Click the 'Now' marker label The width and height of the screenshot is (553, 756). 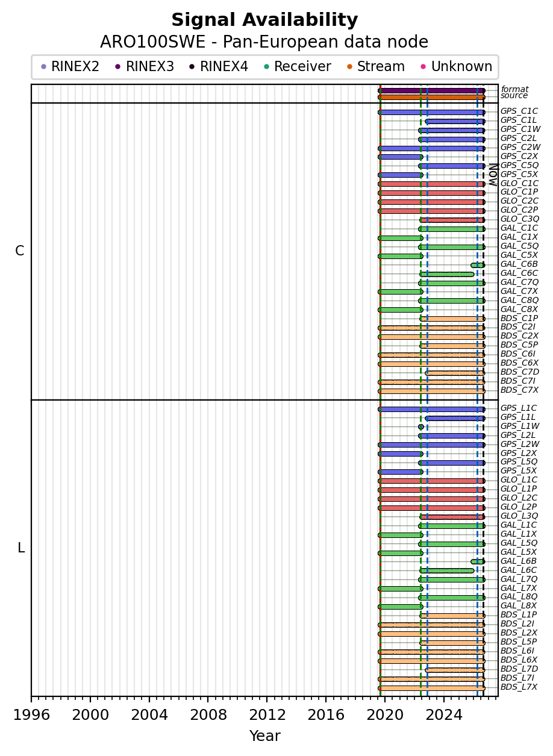click(x=493, y=175)
